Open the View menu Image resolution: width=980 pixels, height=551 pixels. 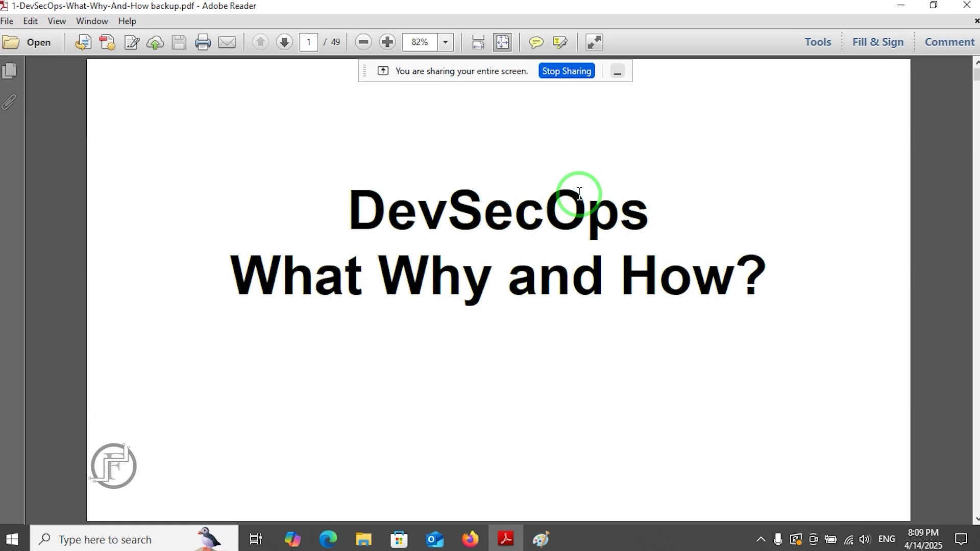click(57, 21)
